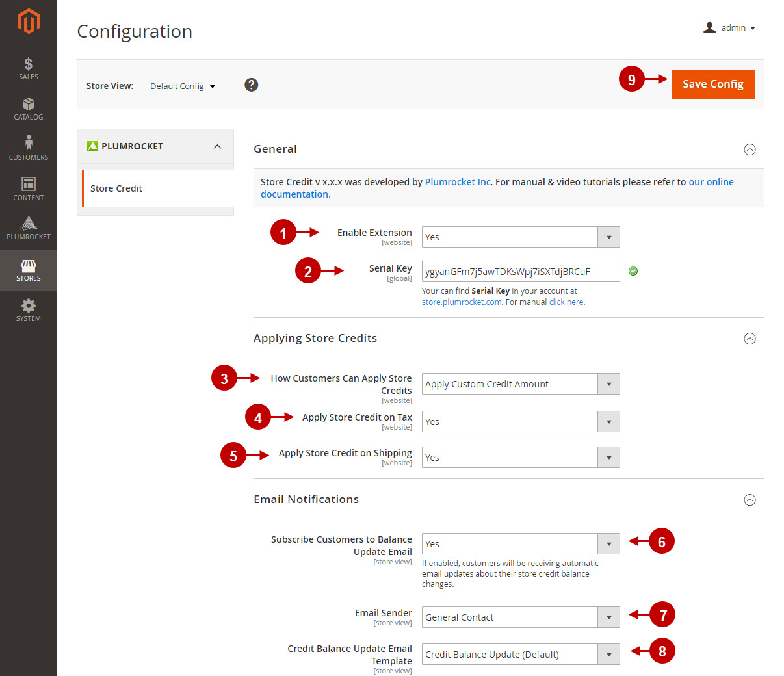Open the Plumrocket Inc. link
This screenshot has height=676, width=784.
coord(458,182)
